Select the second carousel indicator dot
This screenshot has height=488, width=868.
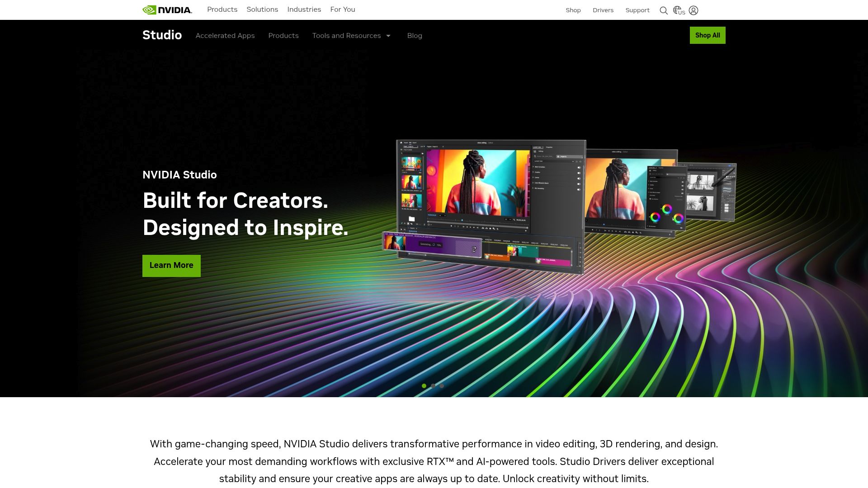[x=433, y=386]
